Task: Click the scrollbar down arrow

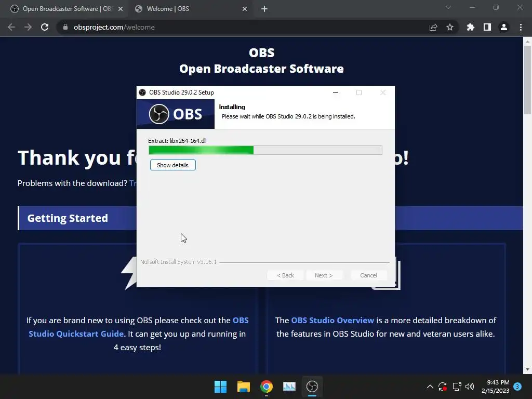Action: (x=527, y=370)
